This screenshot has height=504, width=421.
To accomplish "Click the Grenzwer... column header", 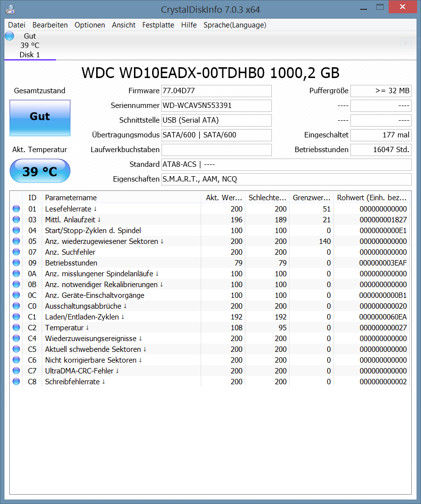I will 311,197.
